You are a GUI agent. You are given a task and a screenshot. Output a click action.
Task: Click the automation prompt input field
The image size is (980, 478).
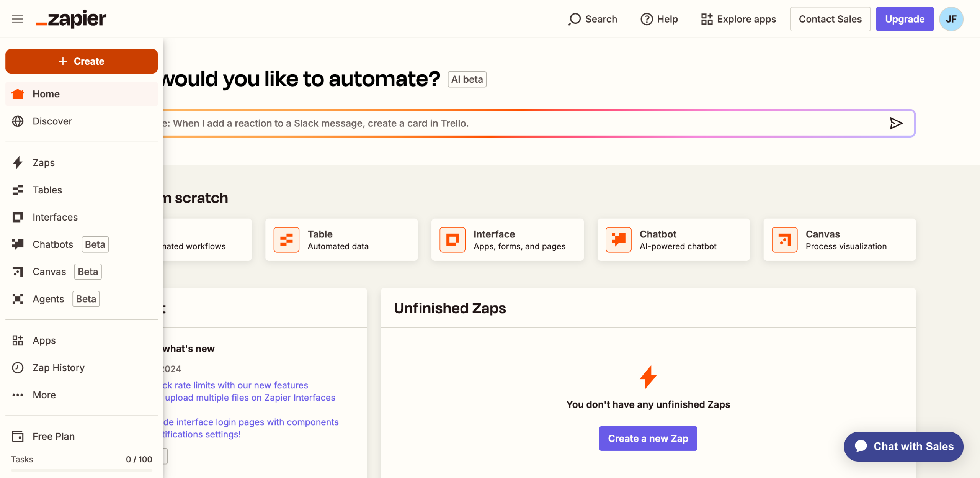point(498,123)
